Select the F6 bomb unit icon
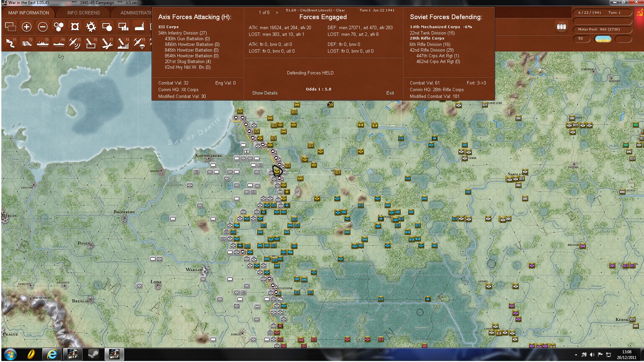The width and height of the screenshot is (644, 362). pos(91,43)
